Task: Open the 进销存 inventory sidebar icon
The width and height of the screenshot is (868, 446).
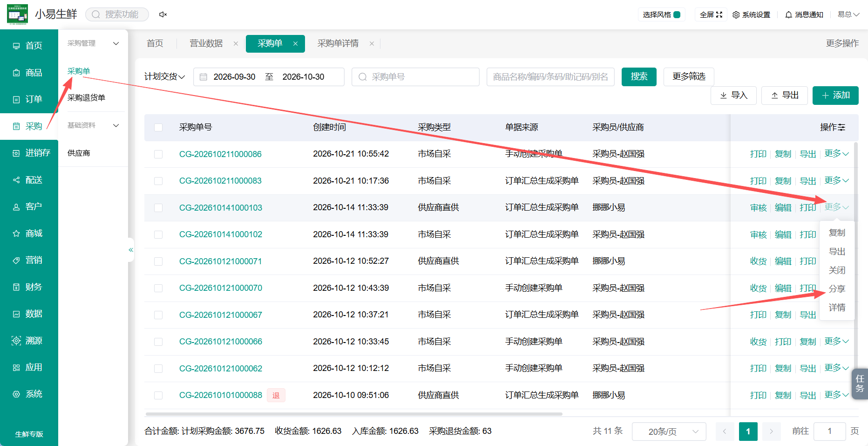Action: [16, 153]
